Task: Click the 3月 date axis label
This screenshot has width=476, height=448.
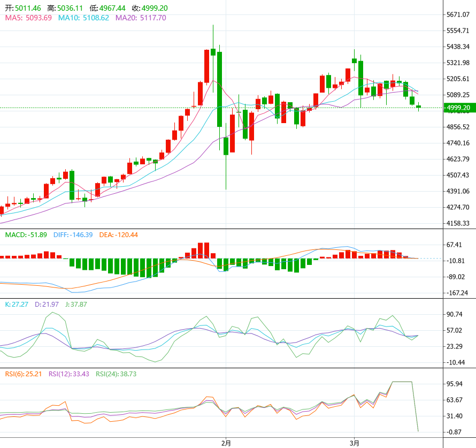Action: pos(354,443)
